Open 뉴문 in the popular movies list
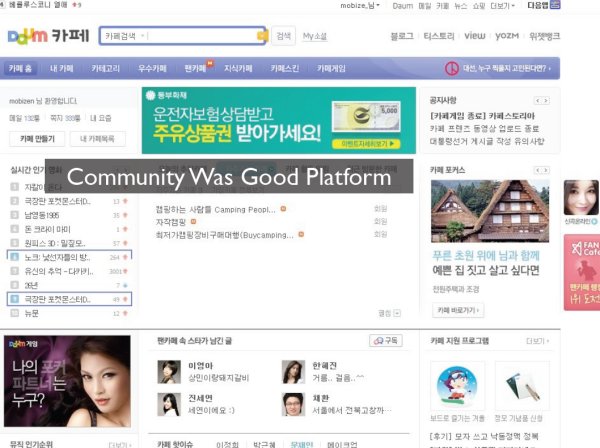Image resolution: width=600 pixels, height=448 pixels. pos(31,313)
